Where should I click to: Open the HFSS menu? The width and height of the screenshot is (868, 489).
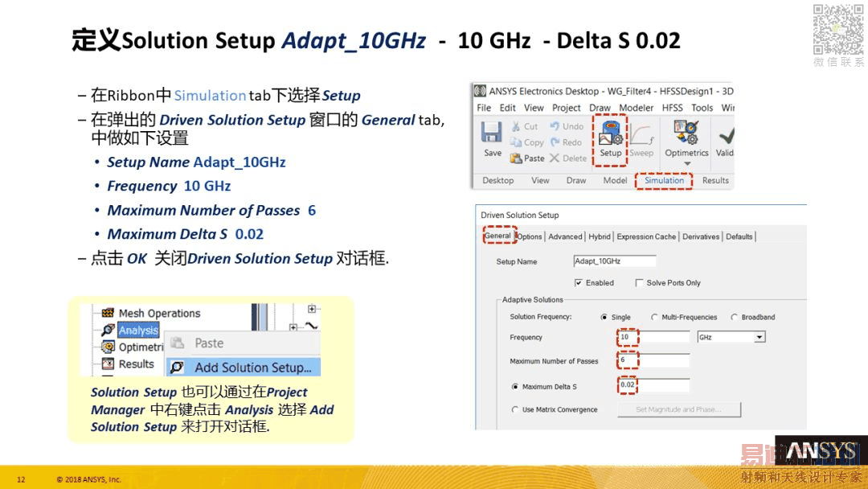point(673,108)
